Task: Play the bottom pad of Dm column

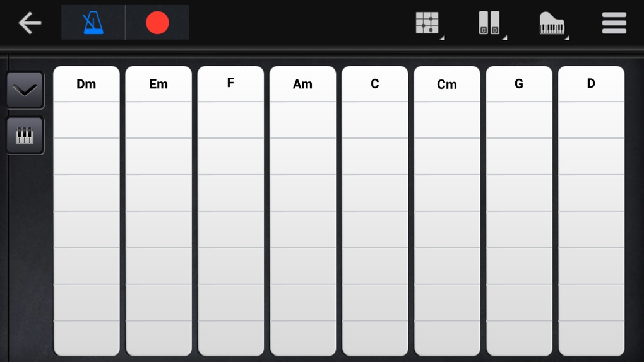Action: pos(86,338)
